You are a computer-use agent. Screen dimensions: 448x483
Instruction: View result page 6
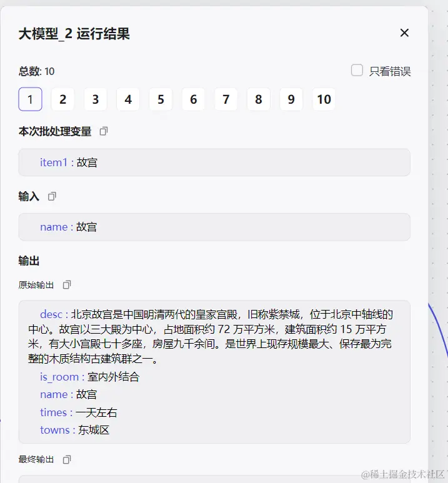(x=193, y=99)
